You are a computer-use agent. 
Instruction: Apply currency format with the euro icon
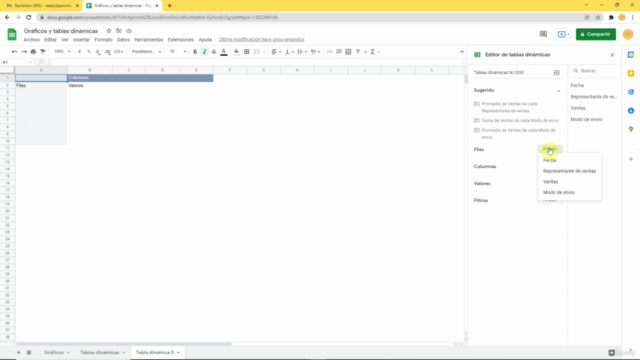point(80,52)
